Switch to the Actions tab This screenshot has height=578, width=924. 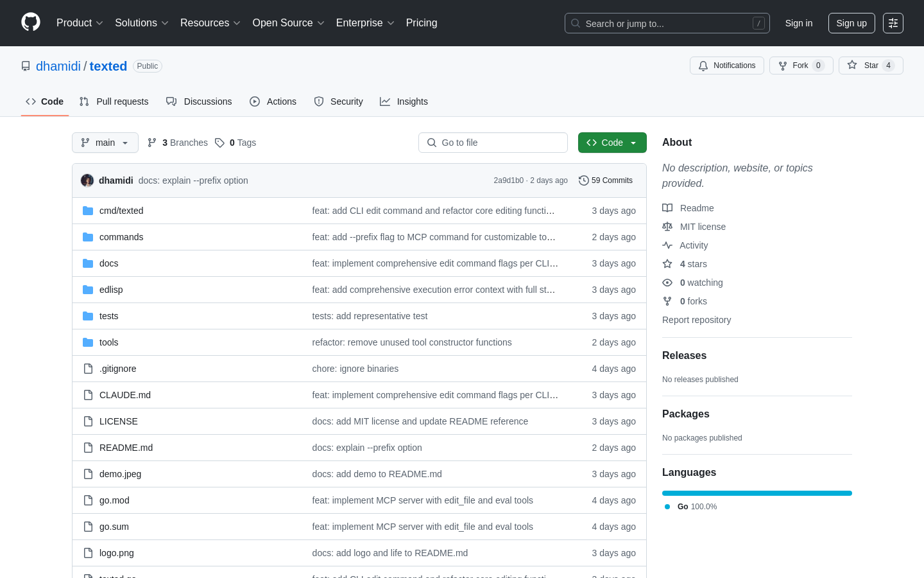point(273,101)
